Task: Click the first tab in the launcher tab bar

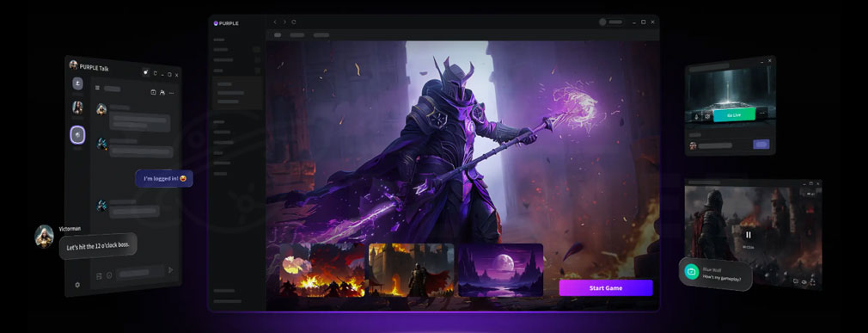Action: click(x=278, y=35)
